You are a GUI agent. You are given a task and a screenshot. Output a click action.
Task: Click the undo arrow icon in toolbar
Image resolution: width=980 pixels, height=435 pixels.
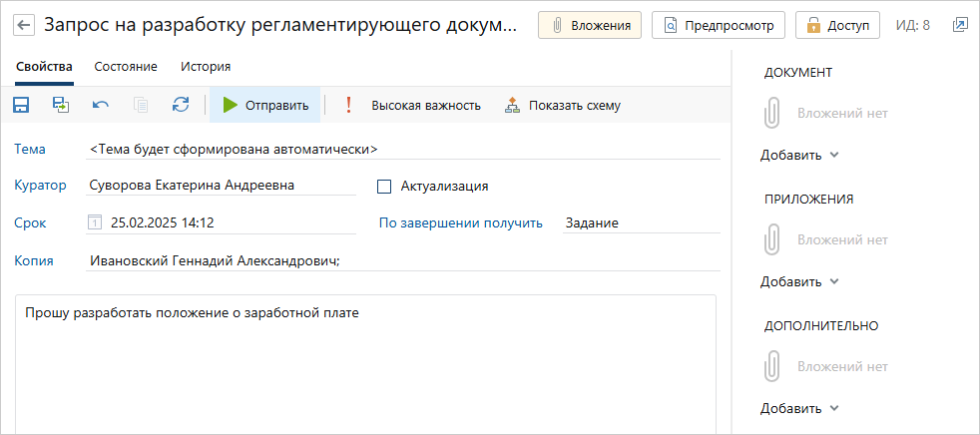pyautogui.click(x=101, y=105)
